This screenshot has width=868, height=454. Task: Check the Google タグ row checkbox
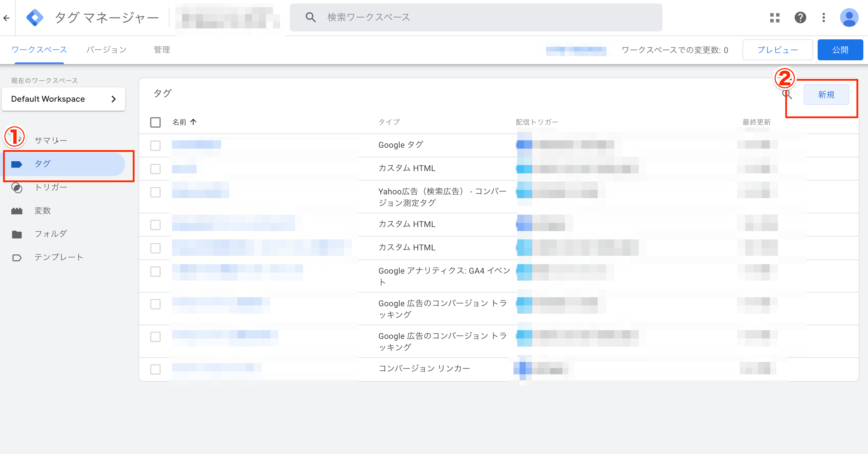(155, 146)
